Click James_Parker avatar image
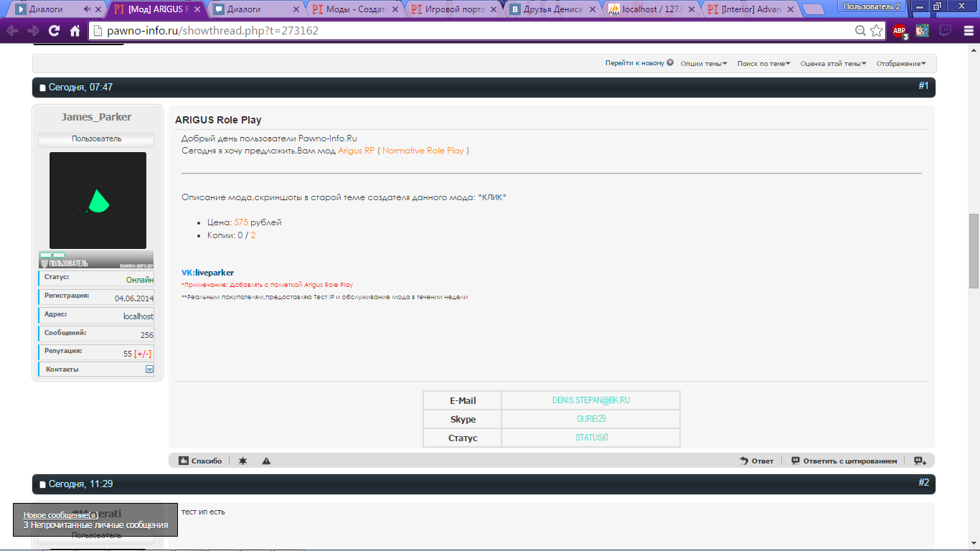The image size is (980, 551). 98,200
